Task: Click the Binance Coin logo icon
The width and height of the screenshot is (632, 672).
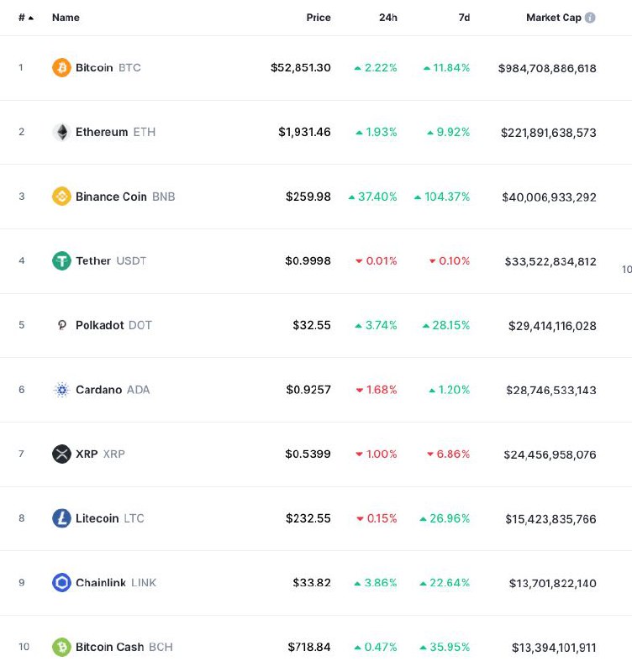Action: (x=61, y=197)
